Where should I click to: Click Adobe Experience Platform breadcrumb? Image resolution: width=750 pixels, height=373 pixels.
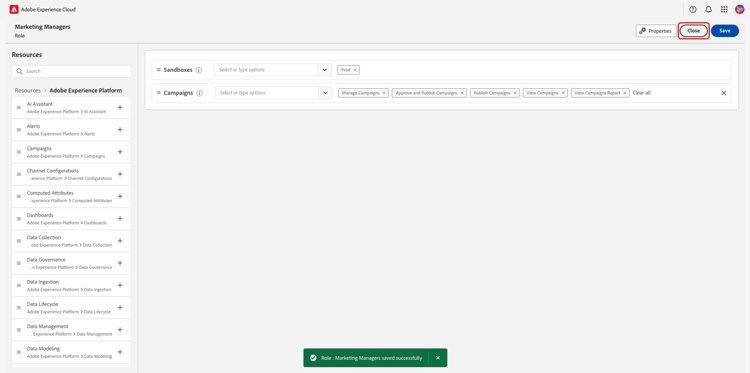point(86,90)
